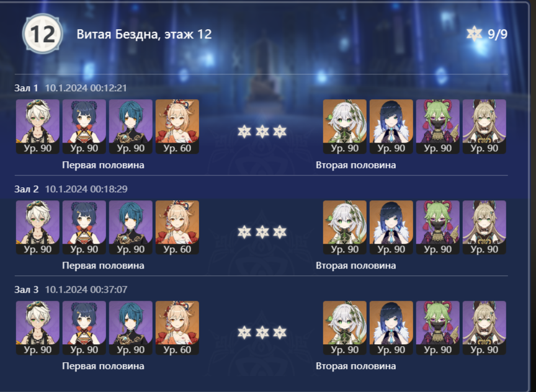Click Yoimiya level 60 portrait in Зал 1
This screenshot has width=536, height=392.
(177, 127)
